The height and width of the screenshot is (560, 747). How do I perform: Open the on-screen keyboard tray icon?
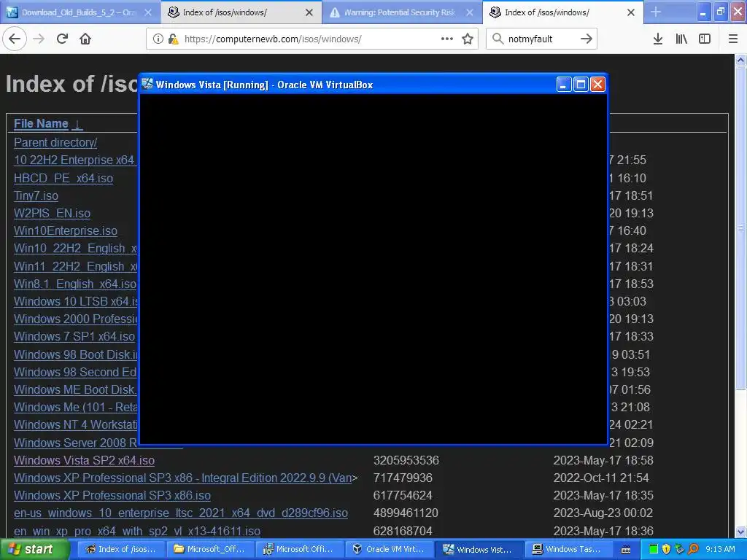coord(626,550)
